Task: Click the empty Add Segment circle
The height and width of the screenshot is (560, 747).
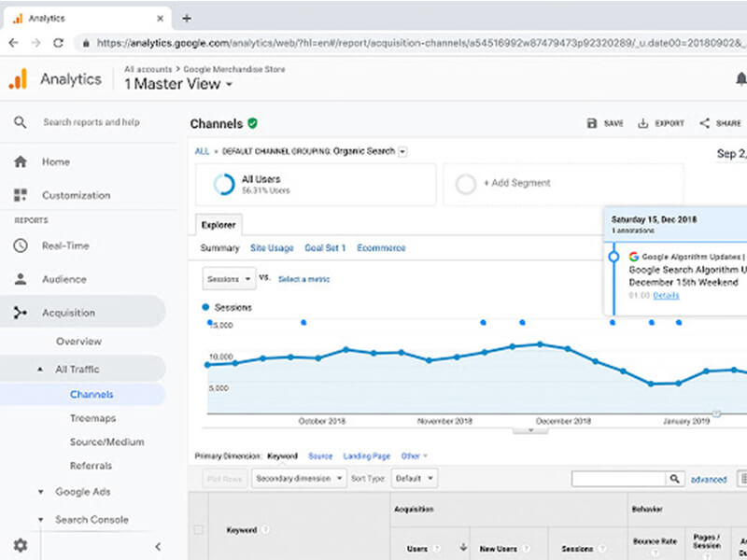Action: point(465,184)
